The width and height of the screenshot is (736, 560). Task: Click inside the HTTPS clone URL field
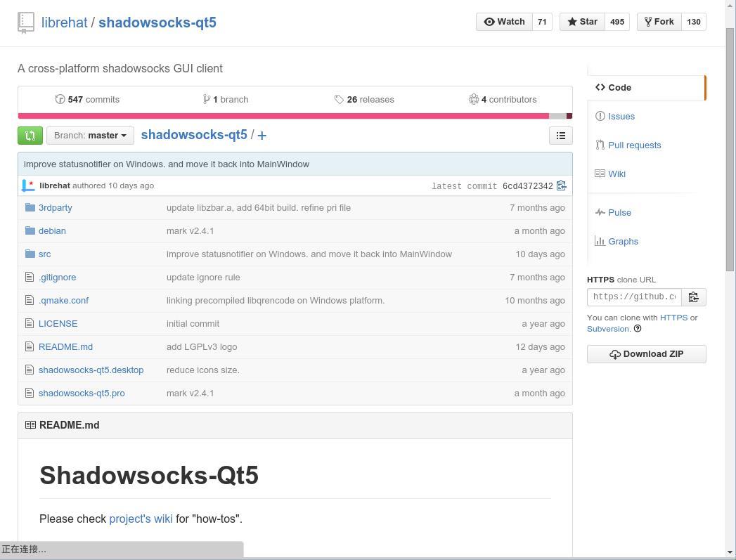click(x=634, y=297)
